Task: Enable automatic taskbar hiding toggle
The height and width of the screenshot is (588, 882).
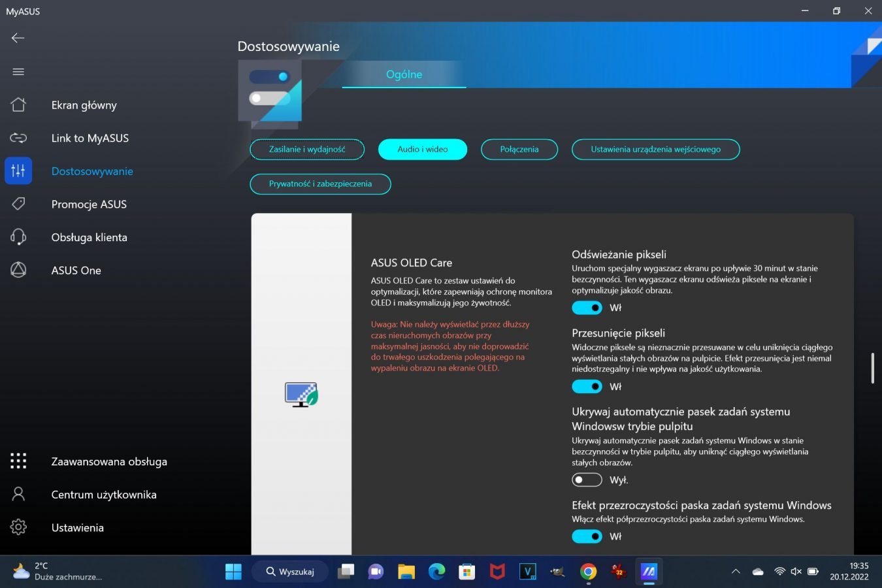Action: [x=587, y=480]
